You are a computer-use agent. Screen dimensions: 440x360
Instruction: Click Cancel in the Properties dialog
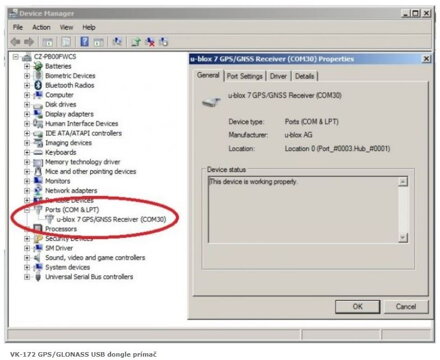click(406, 307)
